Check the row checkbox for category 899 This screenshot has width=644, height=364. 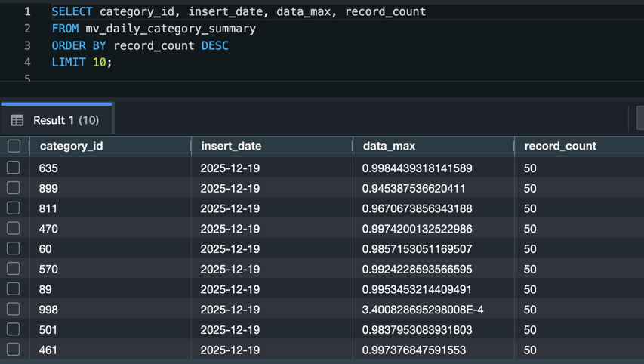pos(13,188)
